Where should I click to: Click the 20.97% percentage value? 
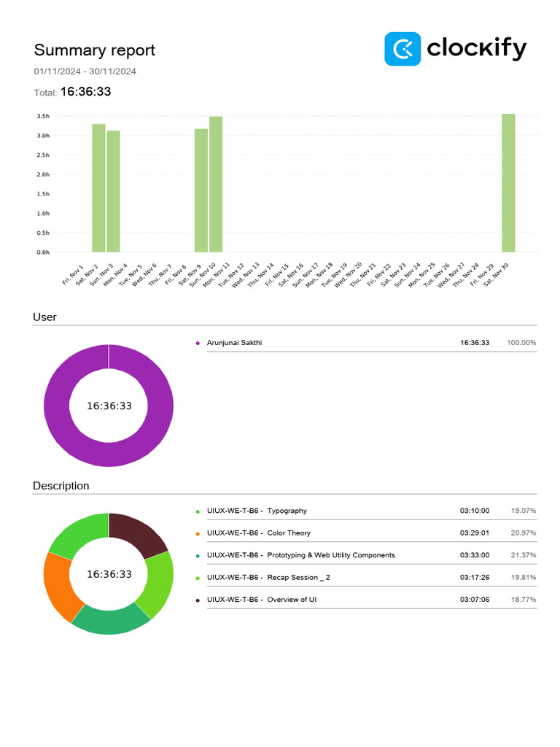coord(524,533)
